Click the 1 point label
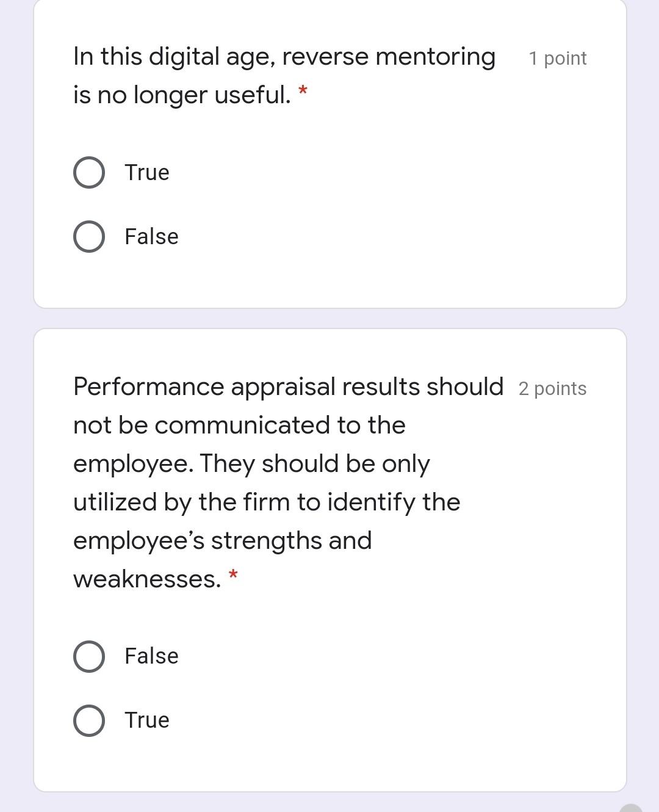 coord(558,58)
